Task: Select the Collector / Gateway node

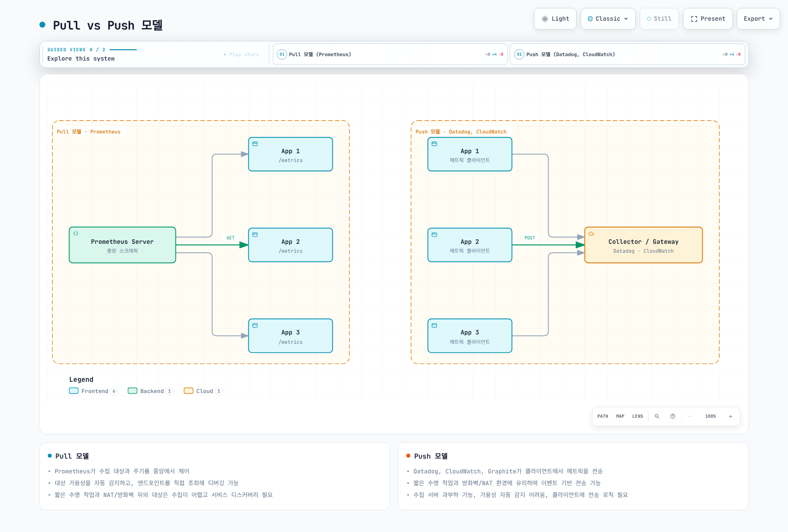Action: (x=644, y=245)
